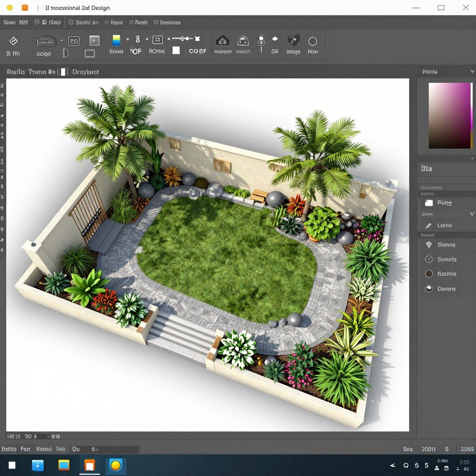
Task: Click the folder icon beside Plang
Action: pos(429,202)
